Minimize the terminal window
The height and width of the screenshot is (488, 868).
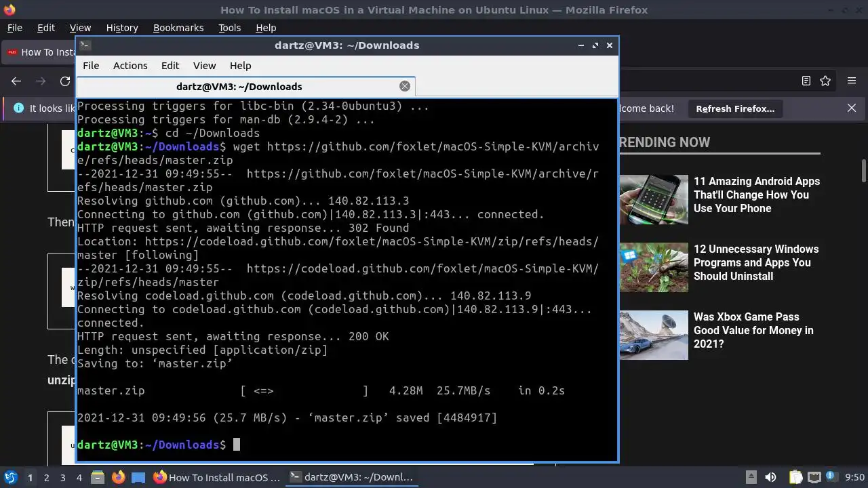point(581,45)
